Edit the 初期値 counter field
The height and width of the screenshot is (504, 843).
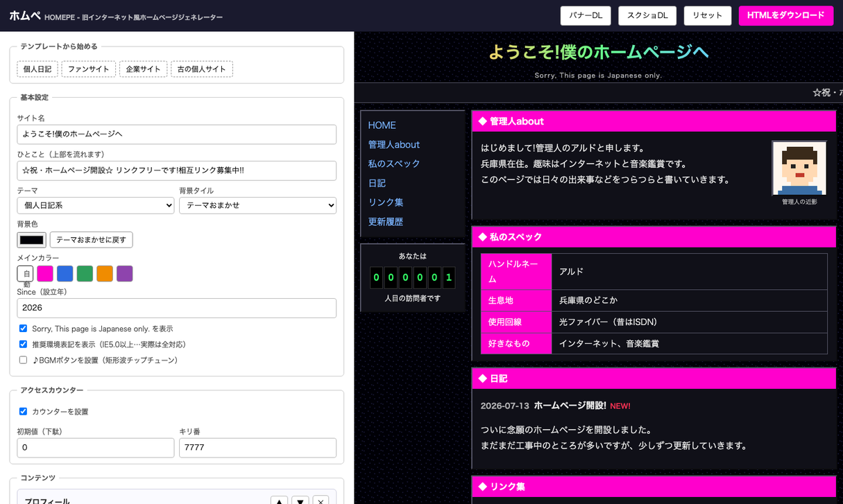pyautogui.click(x=96, y=448)
